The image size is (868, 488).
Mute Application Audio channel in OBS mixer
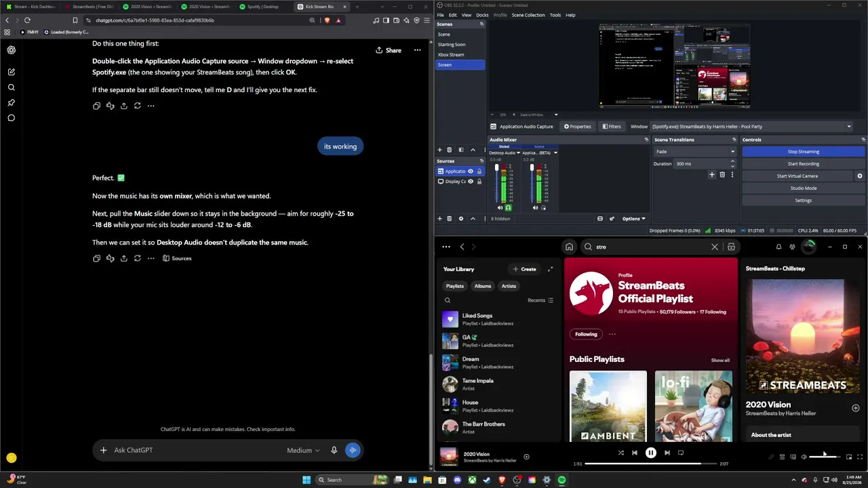(535, 208)
